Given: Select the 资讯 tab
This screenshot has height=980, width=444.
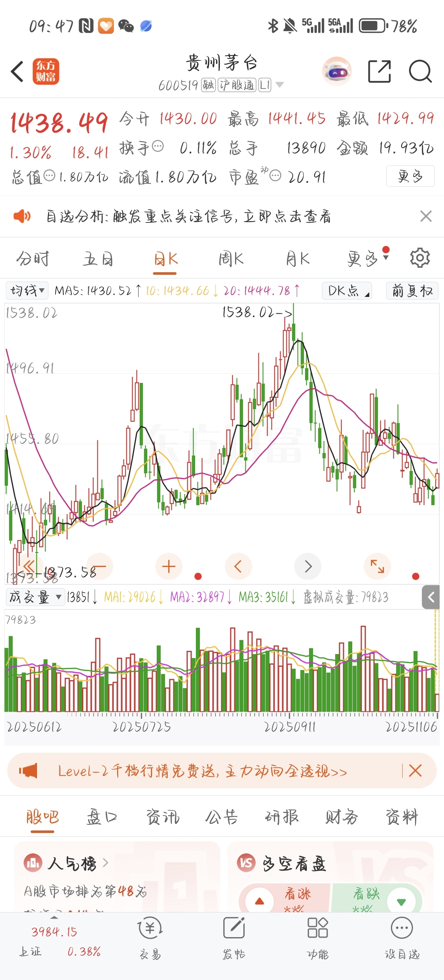Looking at the screenshot, I should (x=163, y=817).
